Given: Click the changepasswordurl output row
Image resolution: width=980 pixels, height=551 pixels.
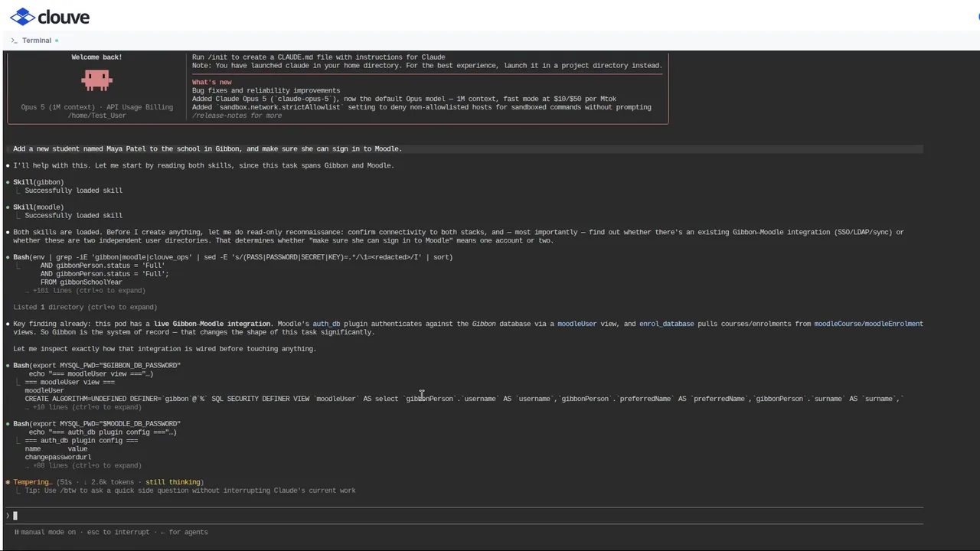Looking at the screenshot, I should tap(57, 458).
